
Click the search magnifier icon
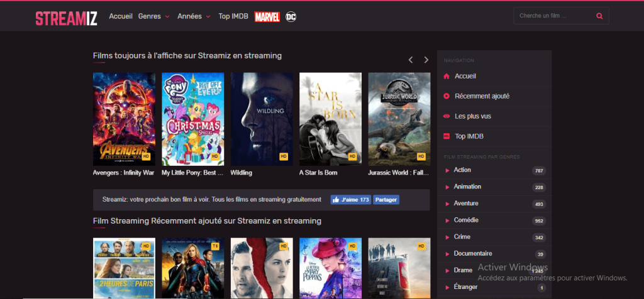tap(599, 16)
